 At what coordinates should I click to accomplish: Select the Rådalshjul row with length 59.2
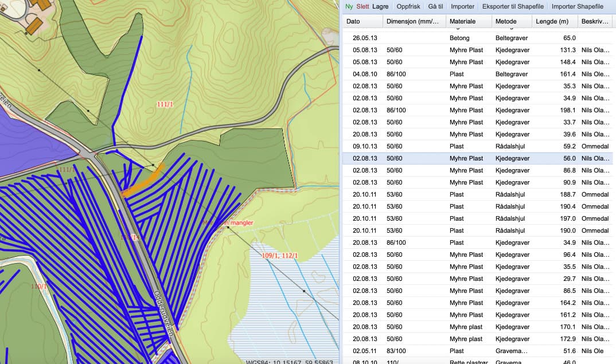[477, 146]
